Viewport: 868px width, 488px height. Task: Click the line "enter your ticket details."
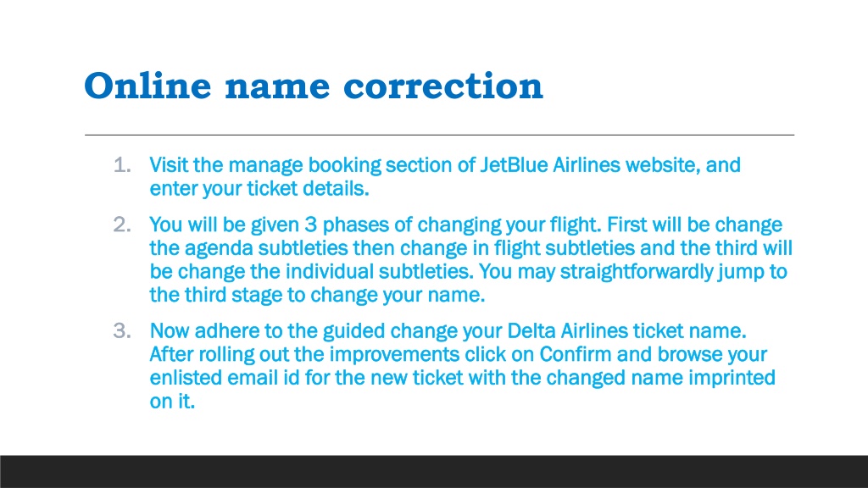pos(259,189)
